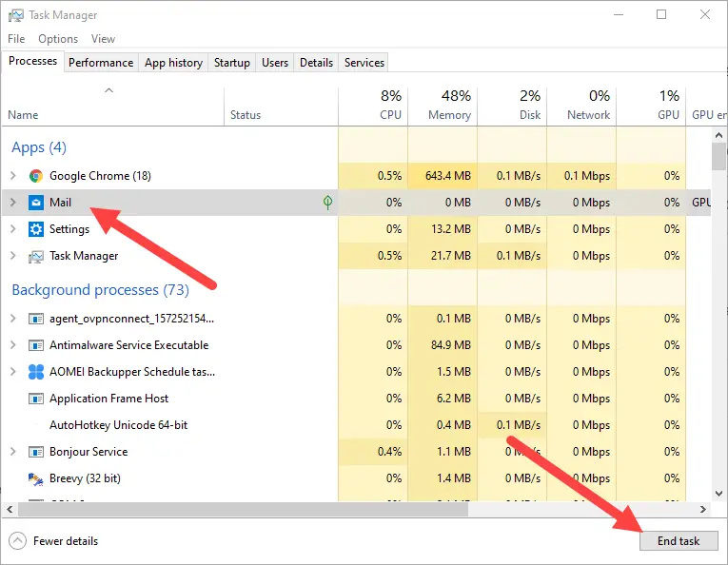Click Antimalware's 84.9 MB memory value

(451, 345)
